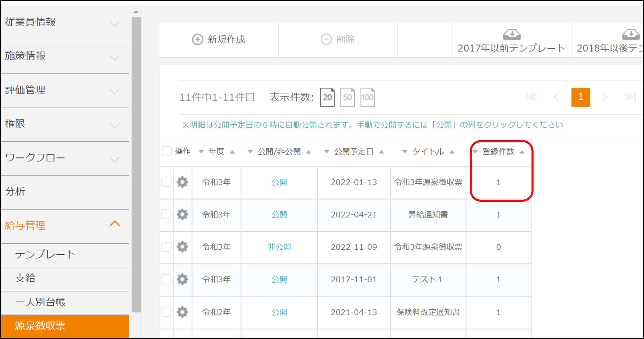This screenshot has width=644, height=339.
Task: Sort 登録件数 column descending
Action: tap(475, 152)
